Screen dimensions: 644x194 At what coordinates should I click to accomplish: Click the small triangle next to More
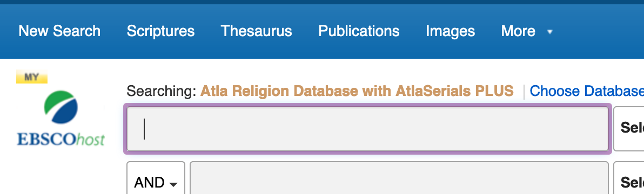click(550, 31)
